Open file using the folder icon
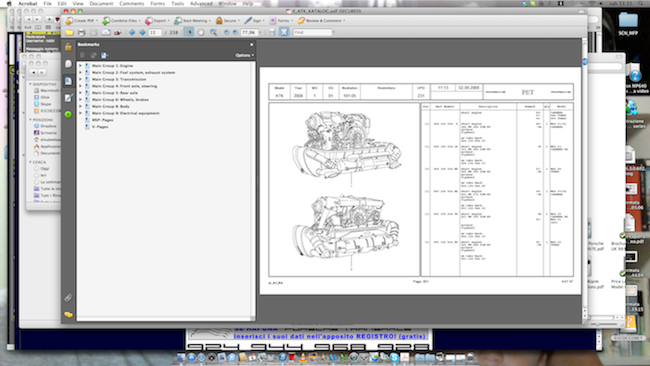This screenshot has width=650, height=366. click(x=69, y=32)
